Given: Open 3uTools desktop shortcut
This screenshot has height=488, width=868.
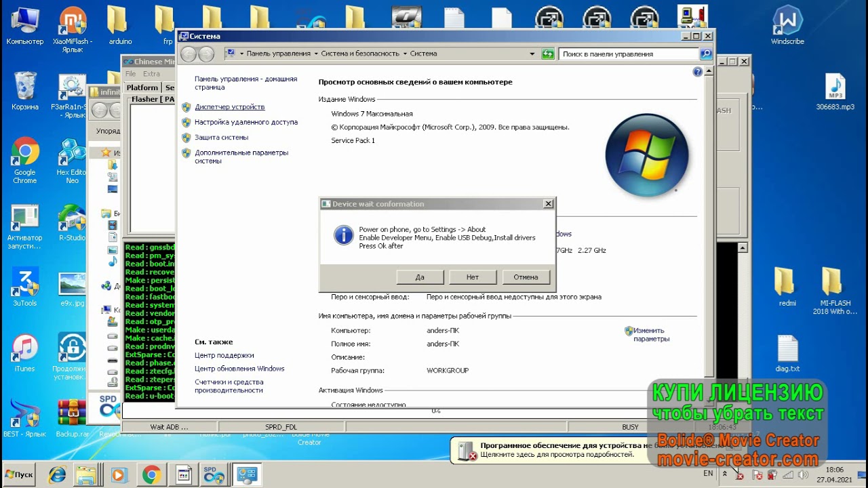Looking at the screenshot, I should tap(25, 287).
